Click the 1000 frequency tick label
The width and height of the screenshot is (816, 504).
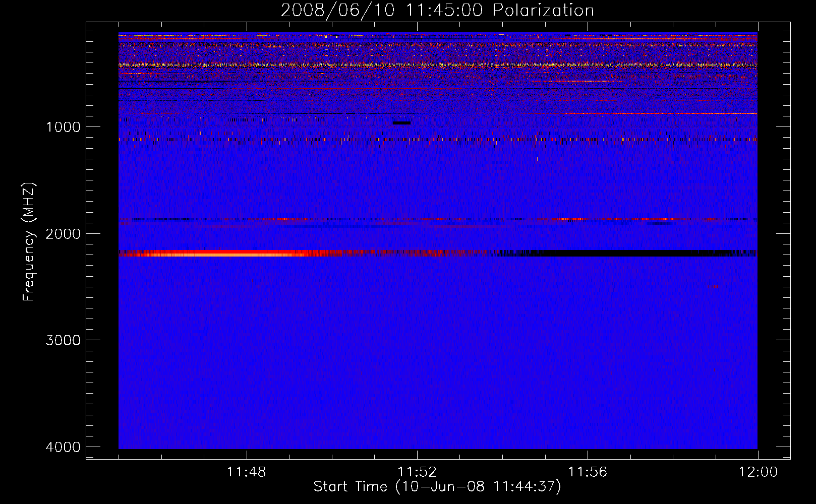click(x=63, y=127)
